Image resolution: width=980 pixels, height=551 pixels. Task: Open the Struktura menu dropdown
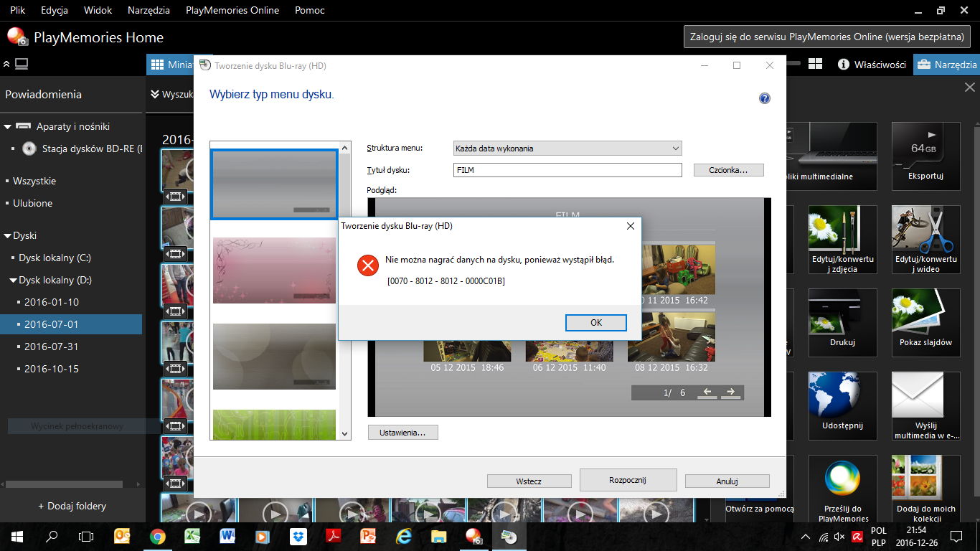point(567,149)
